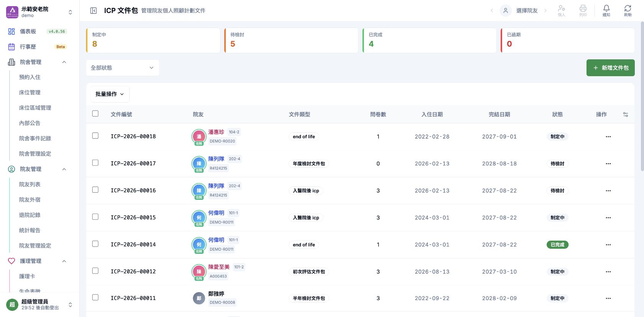Image resolution: width=644 pixels, height=317 pixels.
Task: Open actions menu for ICP-2026-00012
Action: pyautogui.click(x=608, y=272)
